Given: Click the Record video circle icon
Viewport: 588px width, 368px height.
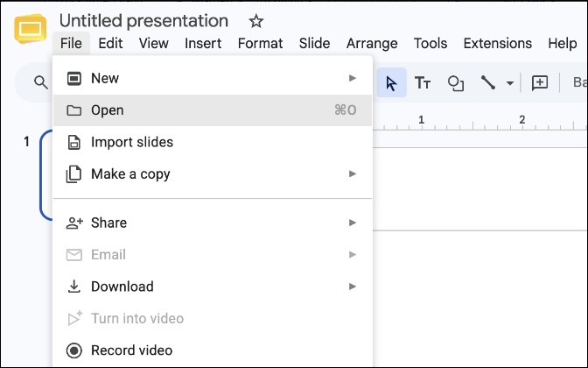Looking at the screenshot, I should pyautogui.click(x=73, y=350).
